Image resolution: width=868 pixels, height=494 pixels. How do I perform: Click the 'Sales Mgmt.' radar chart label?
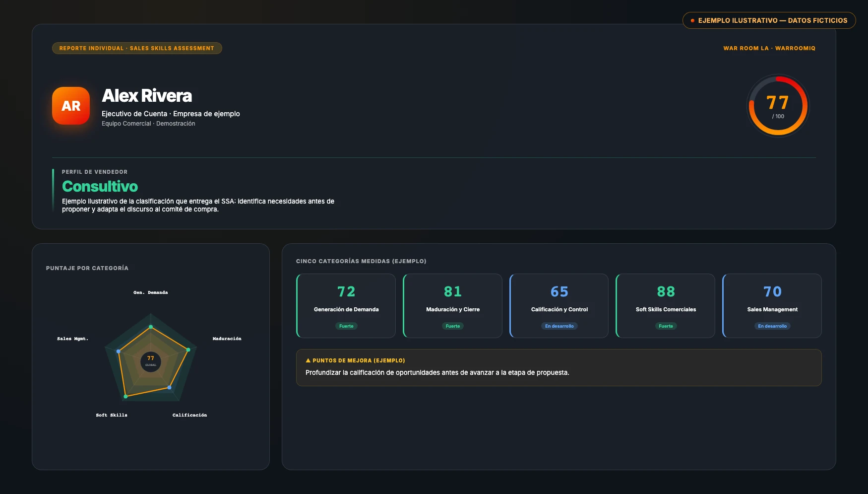(72, 339)
